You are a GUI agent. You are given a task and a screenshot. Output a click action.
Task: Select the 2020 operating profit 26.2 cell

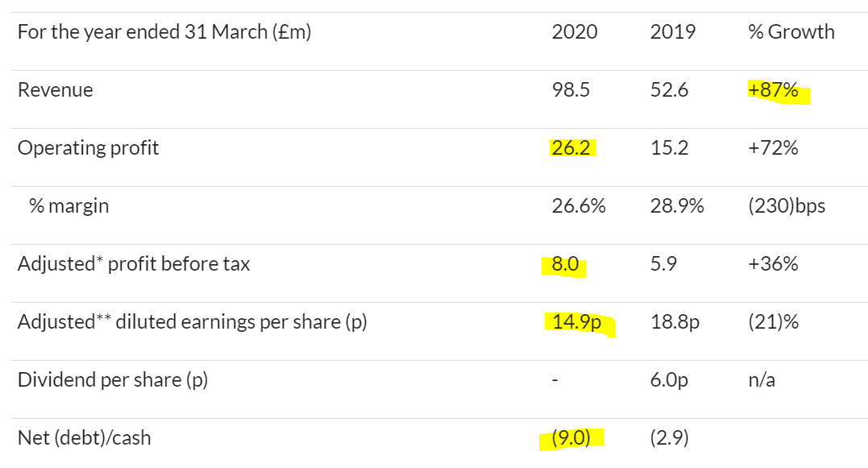click(x=571, y=147)
